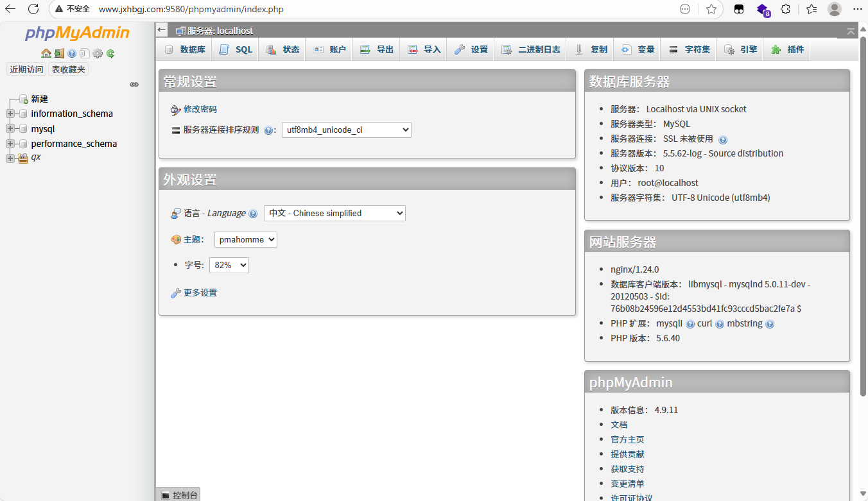Select the performance_schema database name
This screenshot has width=868, height=501.
click(74, 144)
